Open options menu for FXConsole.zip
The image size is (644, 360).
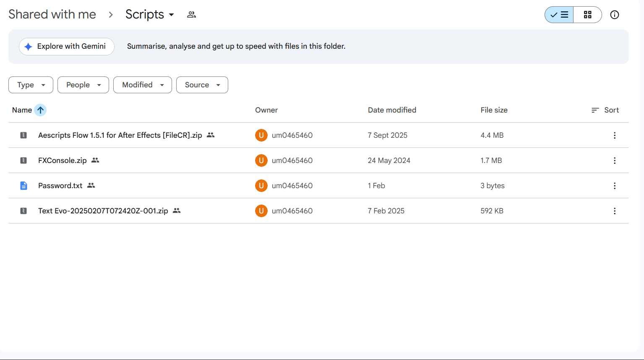(614, 160)
